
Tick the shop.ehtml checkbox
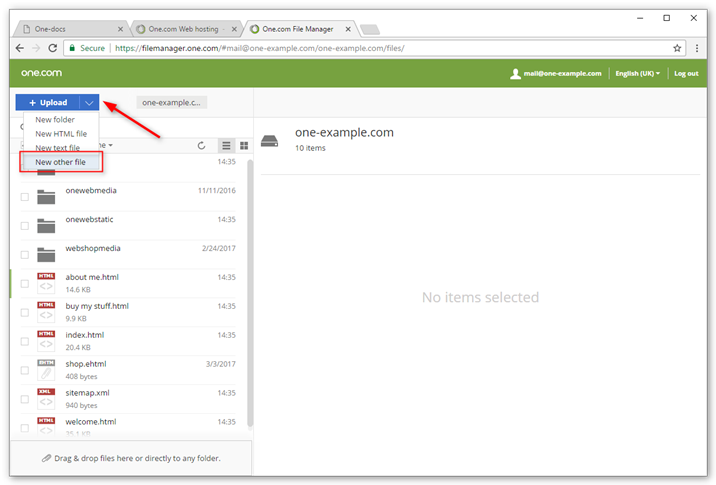[25, 370]
